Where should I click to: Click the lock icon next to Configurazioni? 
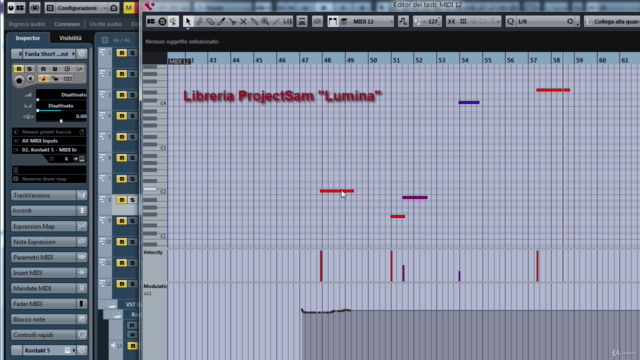pyautogui.click(x=114, y=8)
